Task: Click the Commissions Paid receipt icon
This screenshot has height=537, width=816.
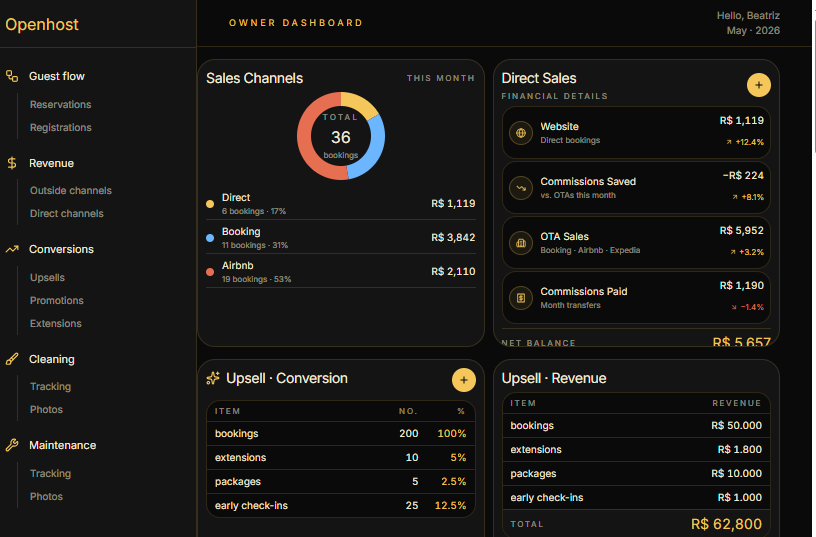Action: pyautogui.click(x=521, y=298)
